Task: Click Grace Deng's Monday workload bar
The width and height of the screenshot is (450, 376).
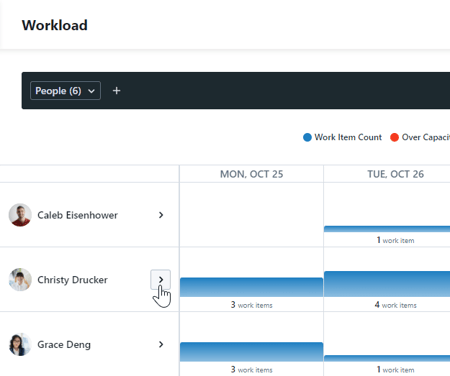Action: [251, 352]
